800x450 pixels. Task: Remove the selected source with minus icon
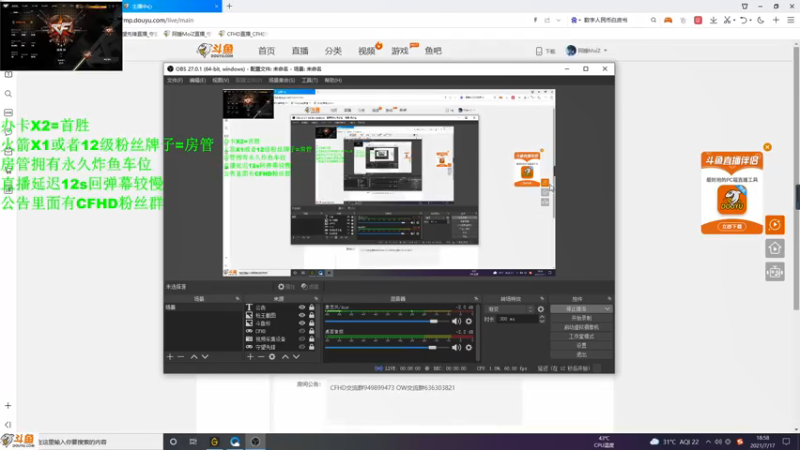(261, 357)
